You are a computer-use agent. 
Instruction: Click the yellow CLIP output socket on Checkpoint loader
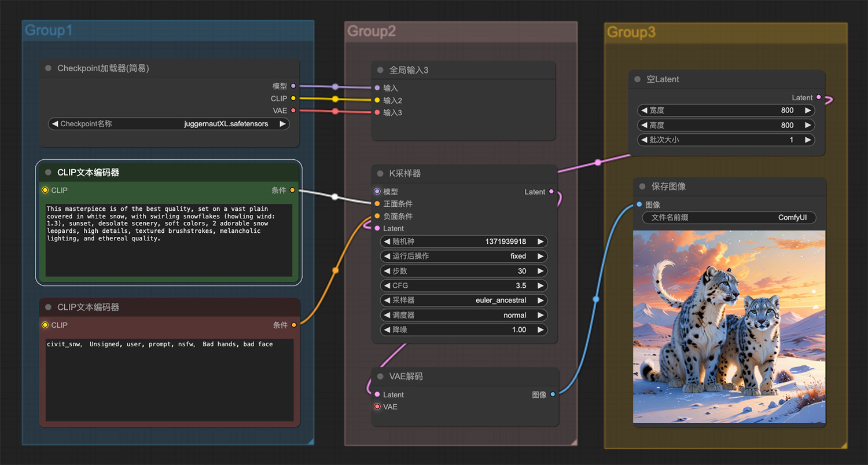pyautogui.click(x=293, y=98)
